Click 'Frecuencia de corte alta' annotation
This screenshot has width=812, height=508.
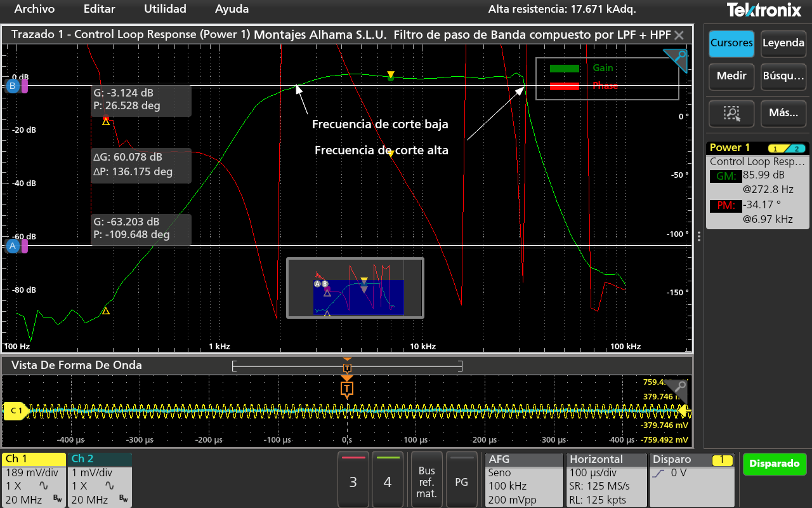point(381,150)
